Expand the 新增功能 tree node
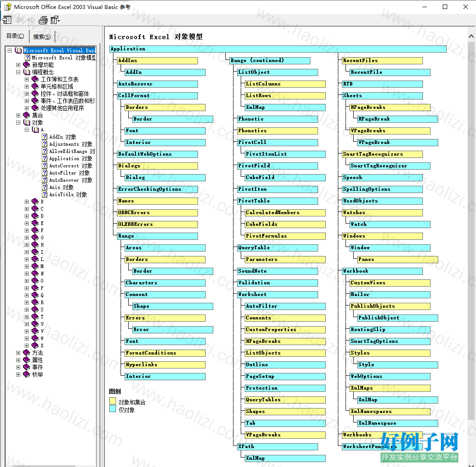The height and width of the screenshot is (467, 476). coord(18,65)
